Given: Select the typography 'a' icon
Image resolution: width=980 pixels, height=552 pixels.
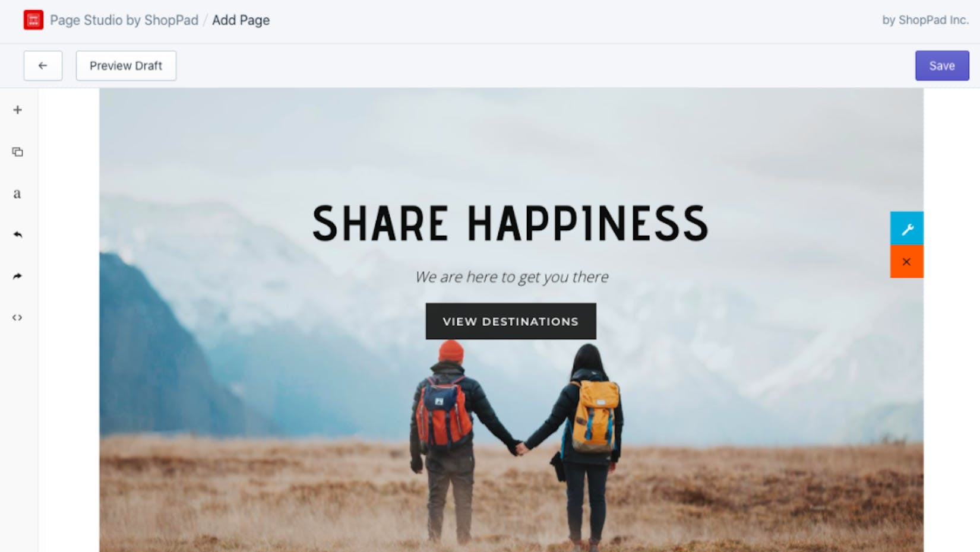Looking at the screenshot, I should pyautogui.click(x=17, y=193).
